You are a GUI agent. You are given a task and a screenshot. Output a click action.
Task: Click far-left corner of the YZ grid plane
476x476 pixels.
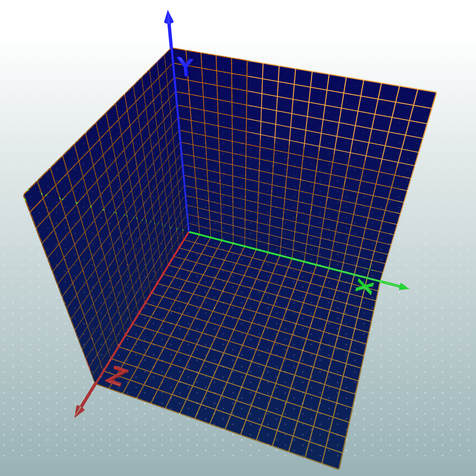[x=24, y=195]
